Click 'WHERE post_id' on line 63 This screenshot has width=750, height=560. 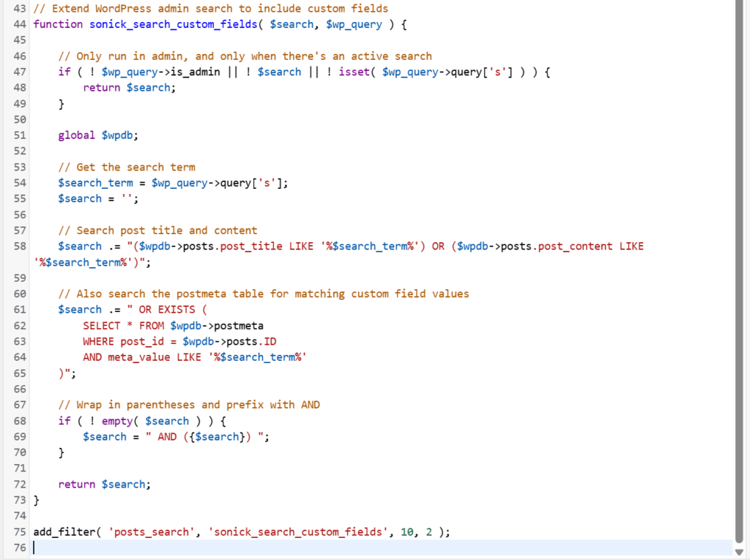click(123, 341)
